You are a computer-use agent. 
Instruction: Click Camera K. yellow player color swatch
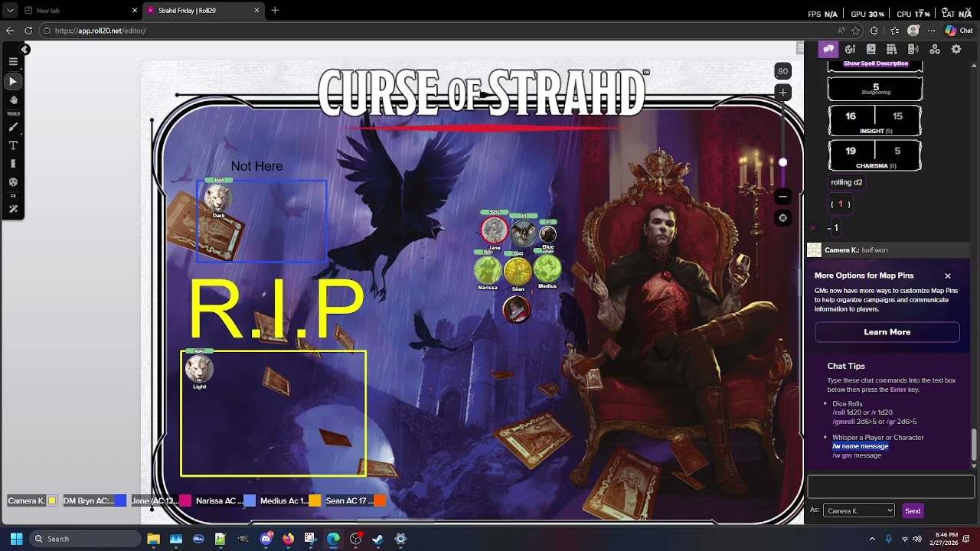(52, 500)
